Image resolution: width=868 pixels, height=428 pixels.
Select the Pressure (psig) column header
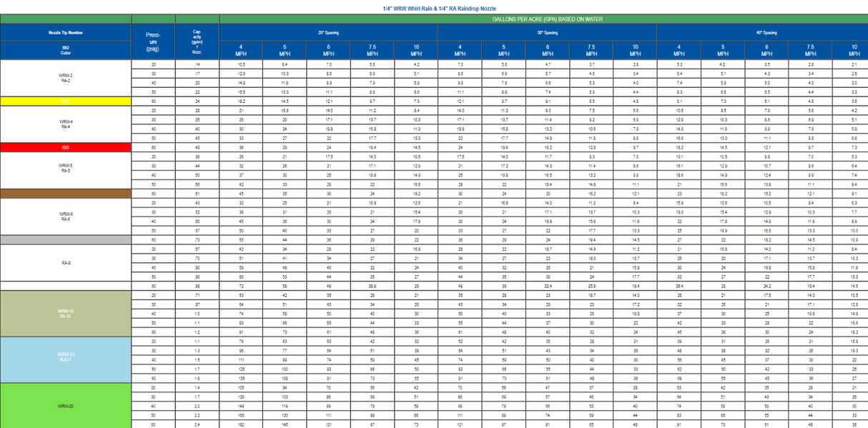click(153, 41)
